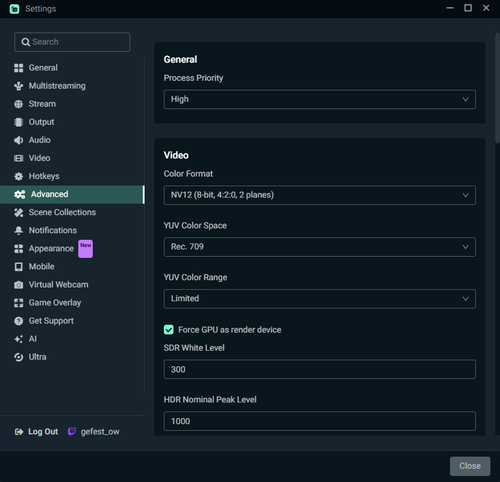This screenshot has height=482, width=500.
Task: Click the Video film icon
Action: tap(19, 158)
